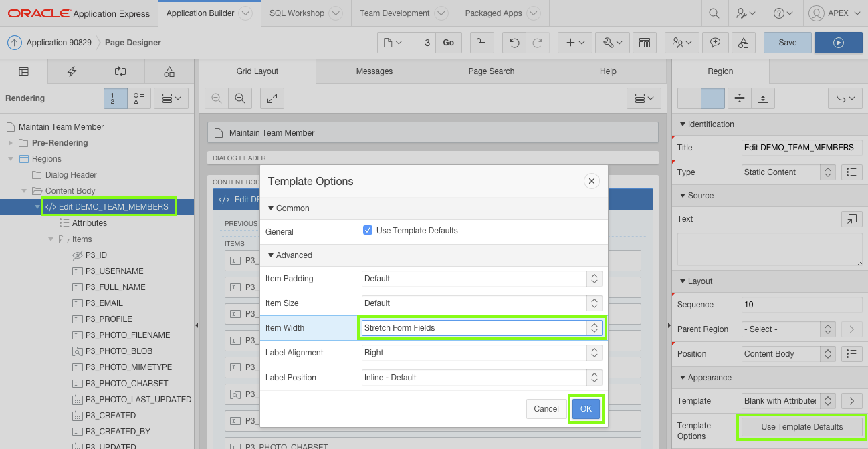Click the Run page play button
Screen dimensions: 868x449
point(838,43)
